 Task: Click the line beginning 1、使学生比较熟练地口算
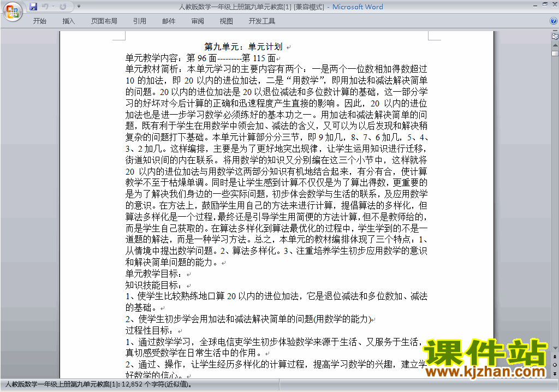click(x=276, y=296)
